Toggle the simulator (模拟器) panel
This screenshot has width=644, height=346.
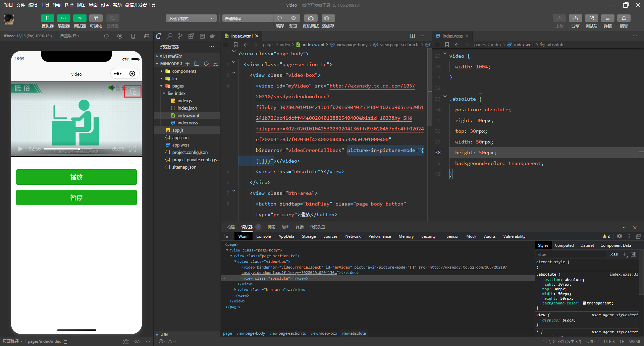coord(47,18)
